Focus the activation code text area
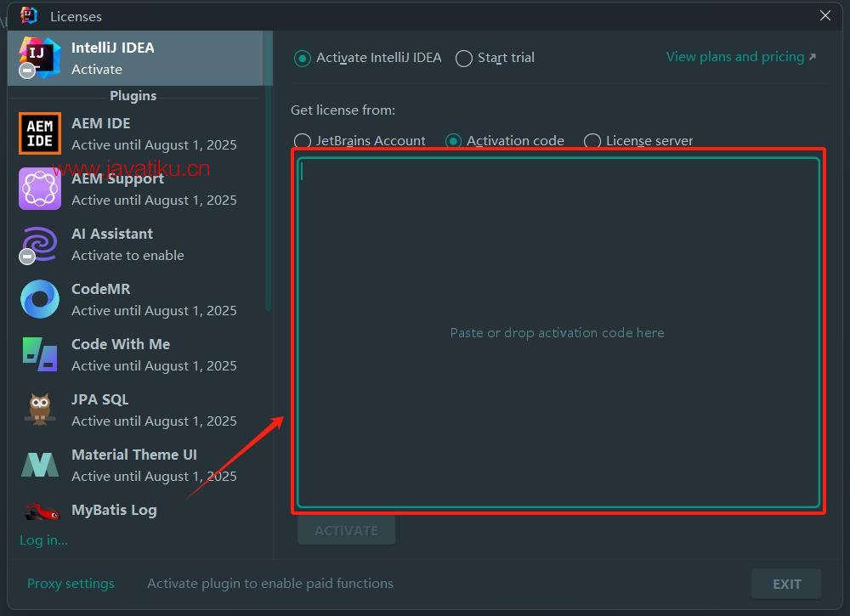 coord(558,332)
